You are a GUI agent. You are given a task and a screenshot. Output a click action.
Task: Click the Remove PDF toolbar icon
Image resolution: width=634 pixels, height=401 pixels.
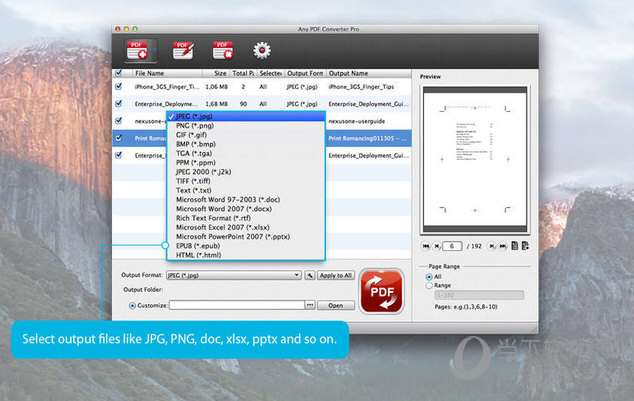(x=223, y=51)
